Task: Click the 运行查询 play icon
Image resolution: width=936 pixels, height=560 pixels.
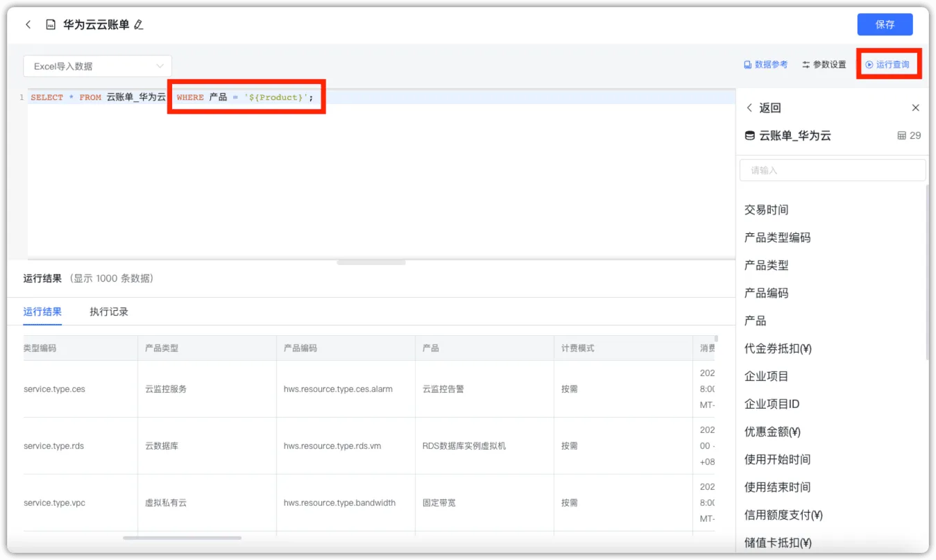Action: point(869,65)
